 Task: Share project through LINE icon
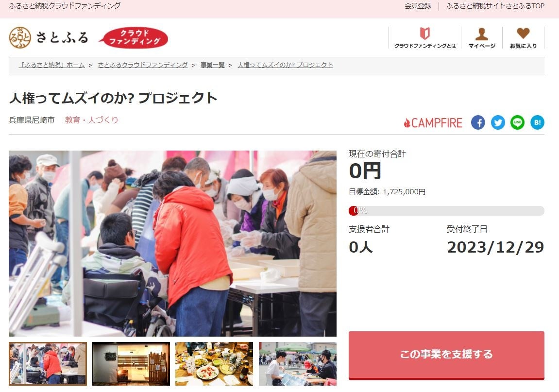point(517,123)
